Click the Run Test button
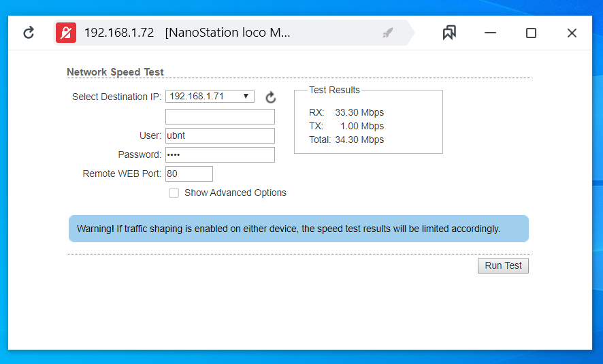Screen dimensions: 603x364 503,265
